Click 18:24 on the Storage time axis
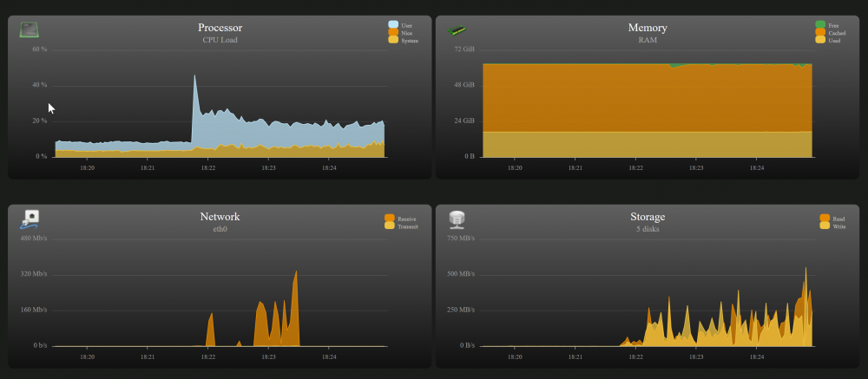 [756, 357]
